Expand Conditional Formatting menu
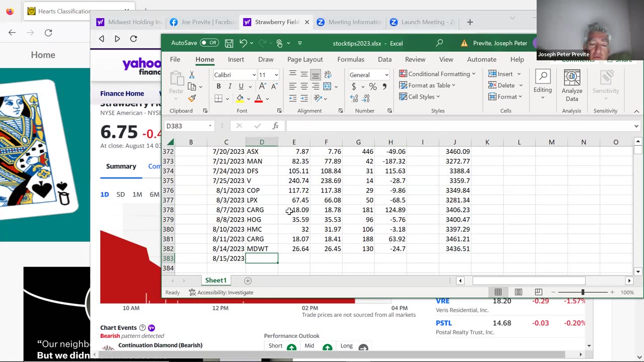644x362 pixels. tap(437, 74)
